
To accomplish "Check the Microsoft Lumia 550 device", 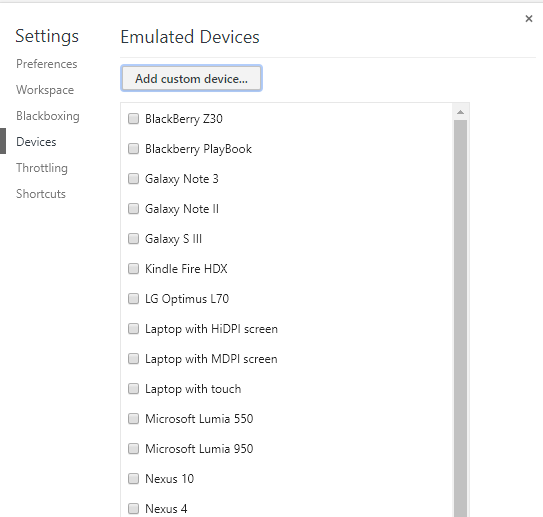I will pos(133,419).
